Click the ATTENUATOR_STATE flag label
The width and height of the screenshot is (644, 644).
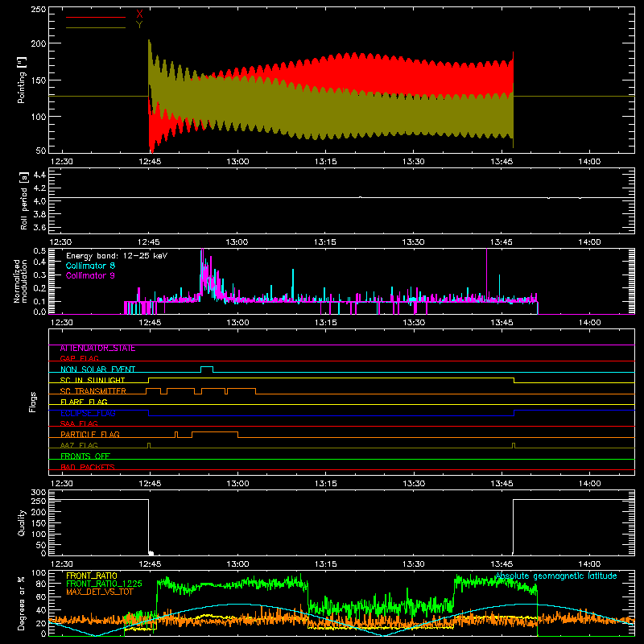(97, 349)
